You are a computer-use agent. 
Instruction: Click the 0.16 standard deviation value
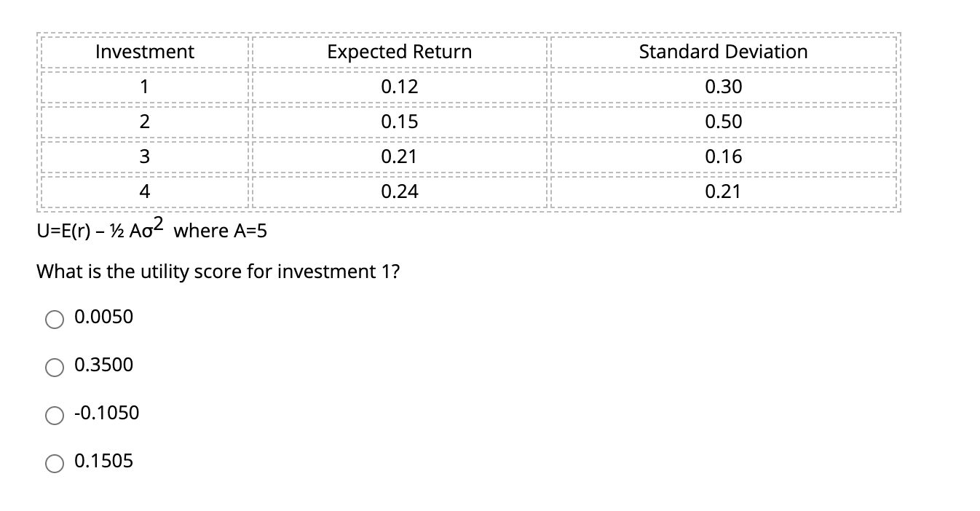(723, 156)
